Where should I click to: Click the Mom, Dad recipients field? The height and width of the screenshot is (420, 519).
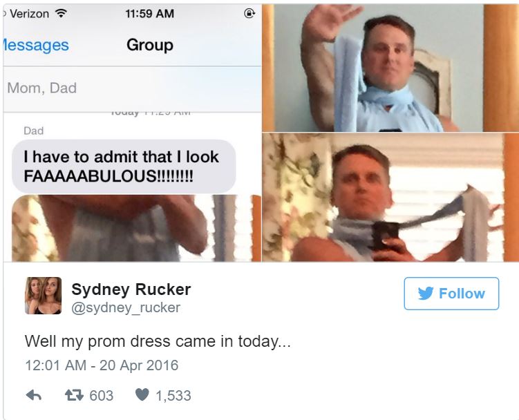point(133,88)
